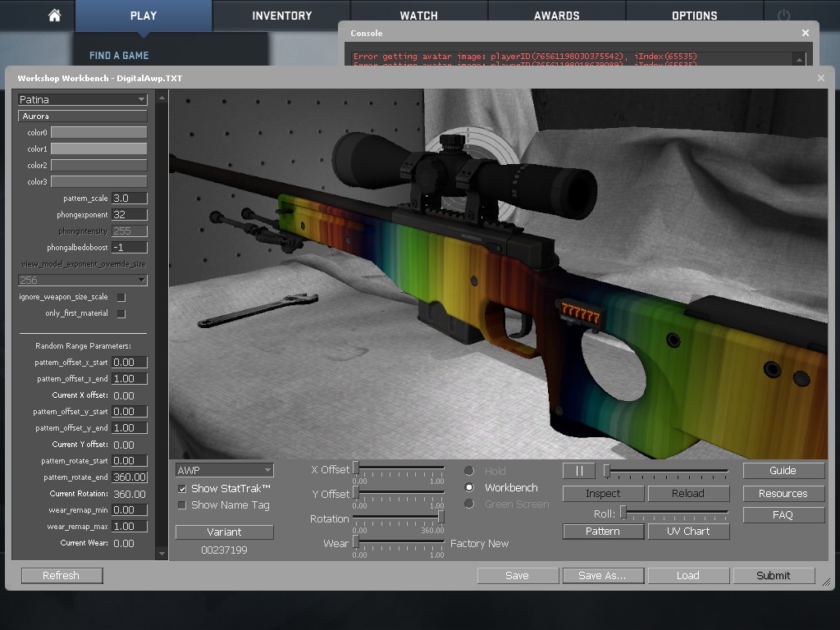Click the power quit icon

pos(783,16)
